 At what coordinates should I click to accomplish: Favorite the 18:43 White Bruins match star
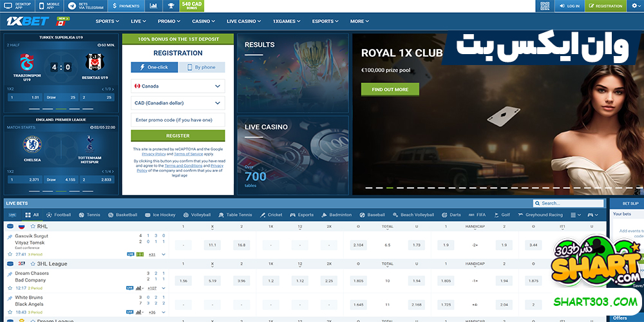point(10,312)
